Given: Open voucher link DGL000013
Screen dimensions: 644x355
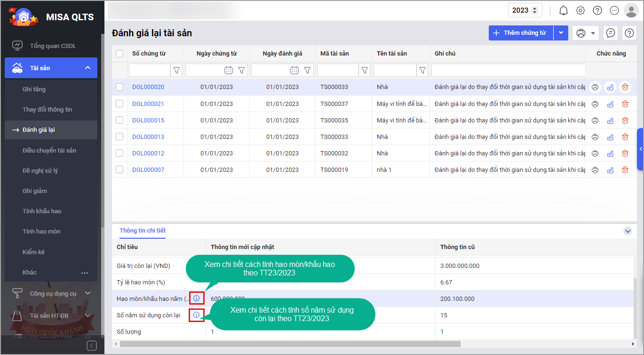Looking at the screenshot, I should pos(148,137).
